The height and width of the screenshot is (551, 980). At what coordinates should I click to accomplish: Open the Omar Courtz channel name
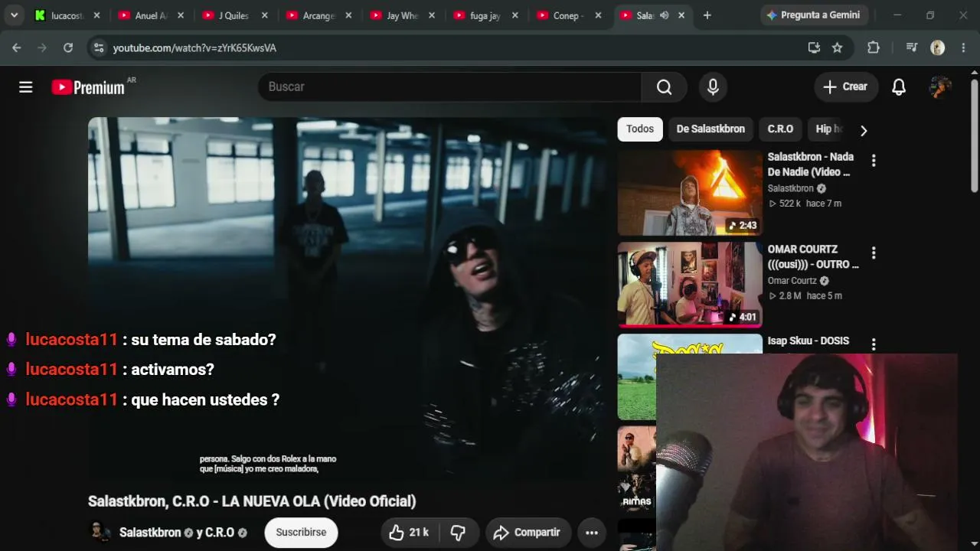(792, 281)
